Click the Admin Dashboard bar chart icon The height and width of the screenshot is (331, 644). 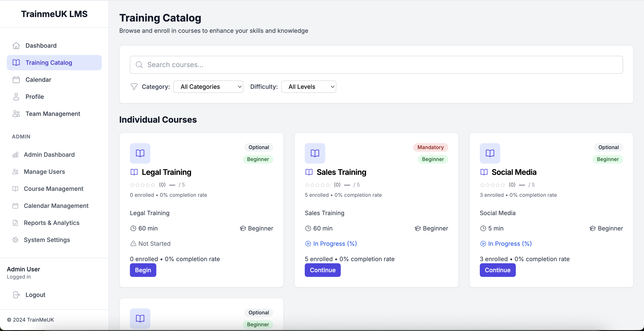pyautogui.click(x=15, y=155)
